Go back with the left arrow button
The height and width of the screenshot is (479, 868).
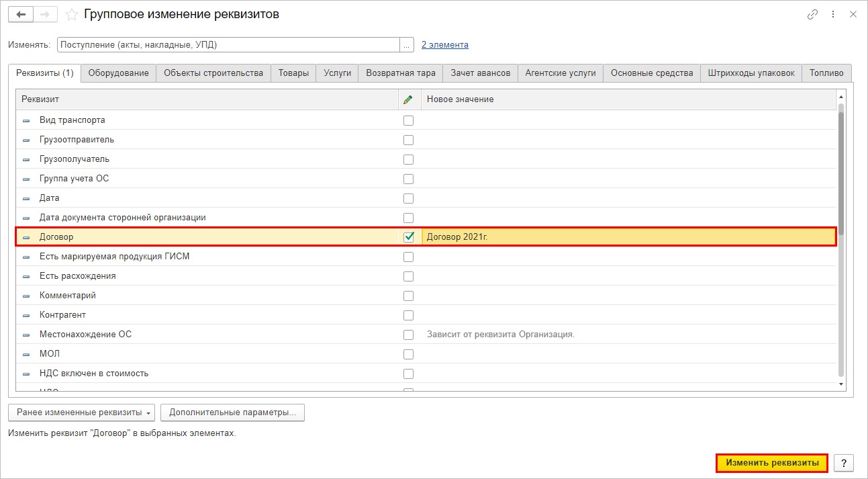tap(21, 14)
